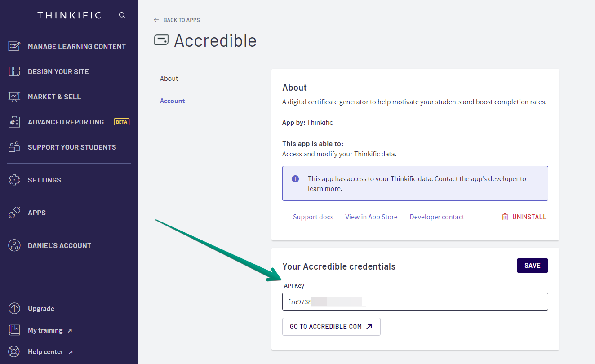
Task: Switch to the Account tab
Action: pos(173,101)
